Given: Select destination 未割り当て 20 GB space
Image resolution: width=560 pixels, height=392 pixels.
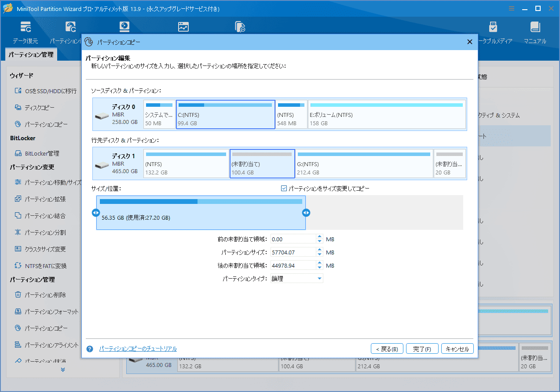Looking at the screenshot, I should tap(450, 163).
